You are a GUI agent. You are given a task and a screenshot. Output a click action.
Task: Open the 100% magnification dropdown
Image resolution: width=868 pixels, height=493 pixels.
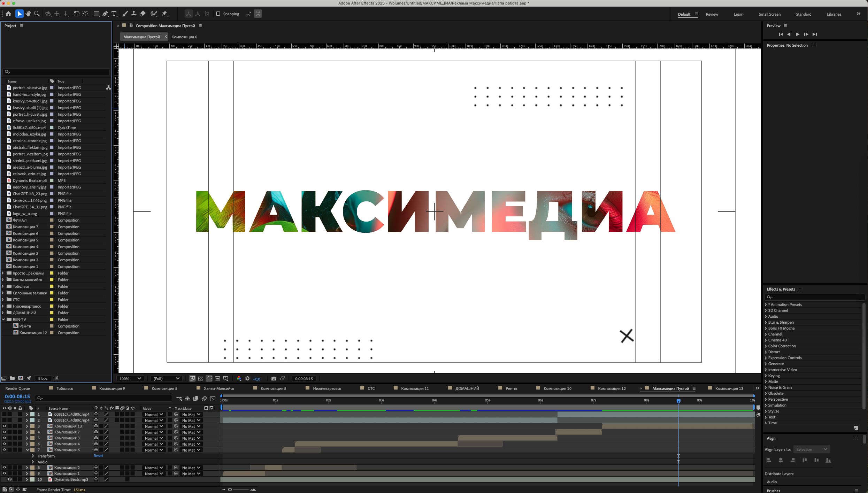coord(130,378)
